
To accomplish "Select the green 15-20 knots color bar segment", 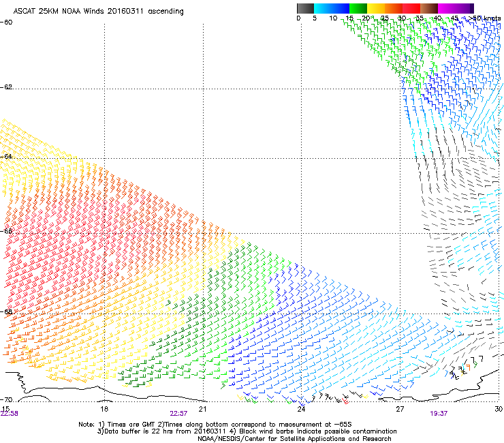I will pyautogui.click(x=358, y=8).
